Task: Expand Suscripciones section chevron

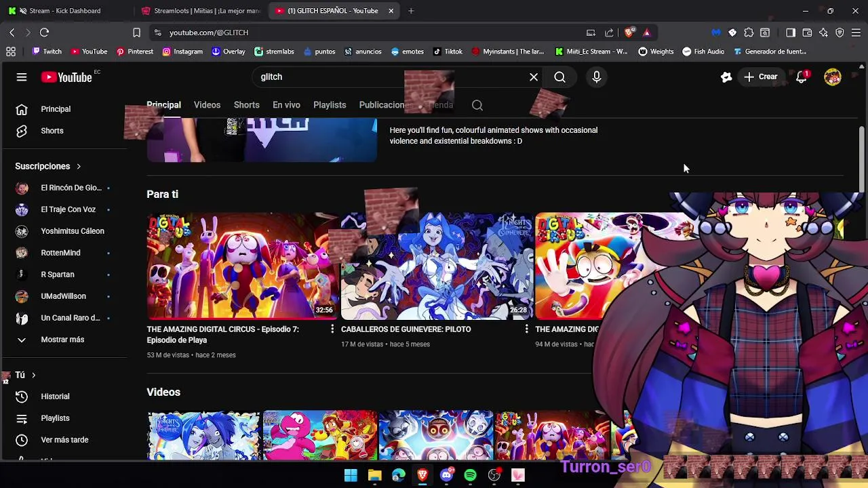Action: (79, 166)
